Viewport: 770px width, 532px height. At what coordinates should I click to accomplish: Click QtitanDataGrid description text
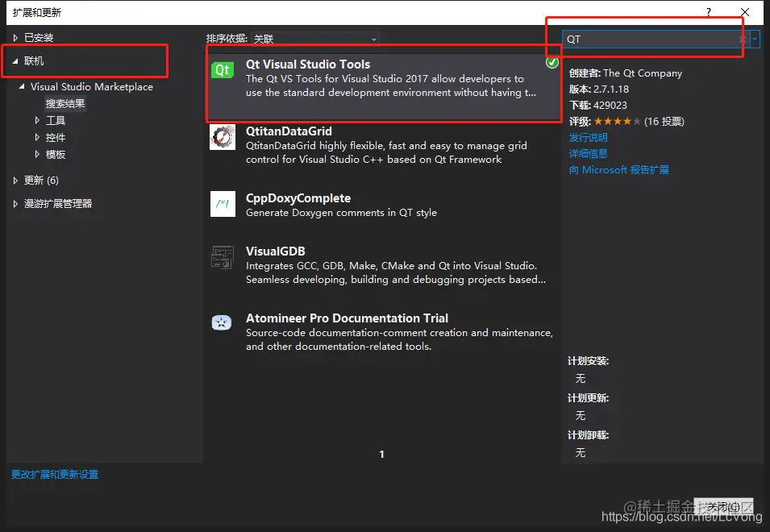(386, 152)
